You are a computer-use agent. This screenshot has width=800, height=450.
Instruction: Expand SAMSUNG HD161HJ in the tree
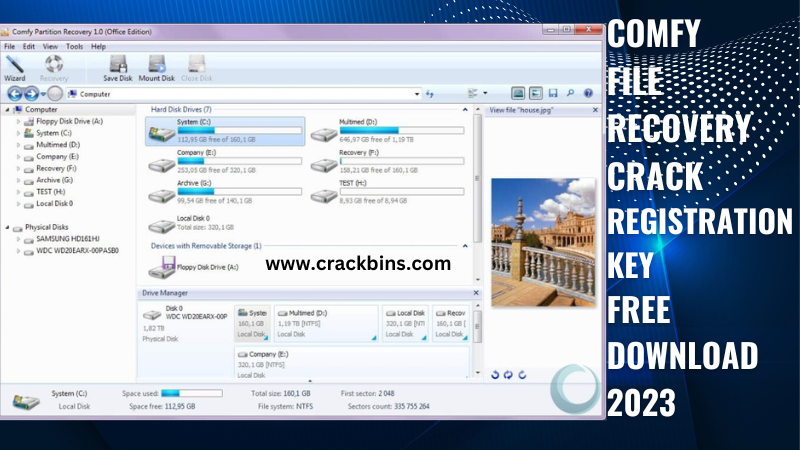tap(18, 239)
